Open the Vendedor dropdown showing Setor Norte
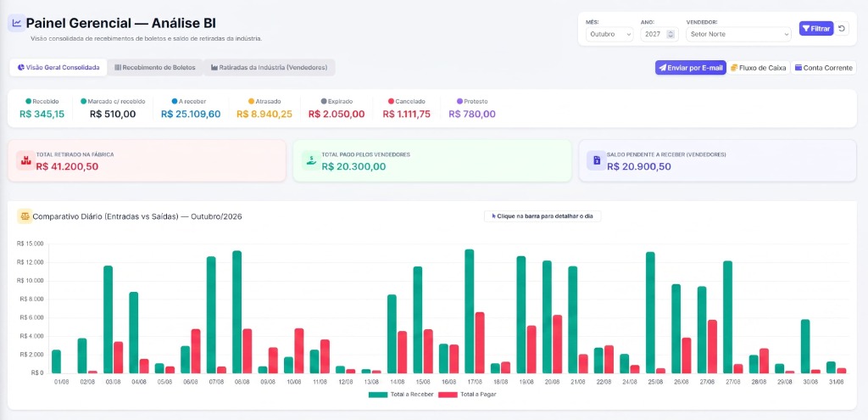 click(x=738, y=34)
